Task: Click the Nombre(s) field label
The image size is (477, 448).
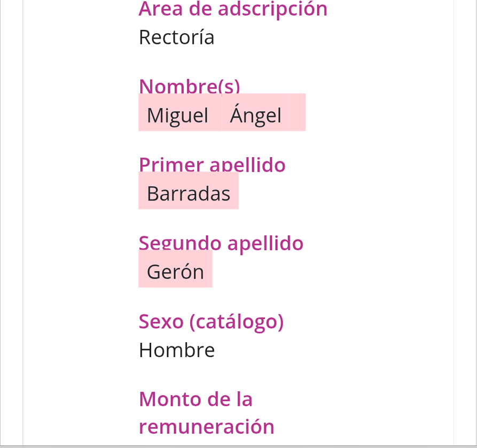Action: coord(190,86)
